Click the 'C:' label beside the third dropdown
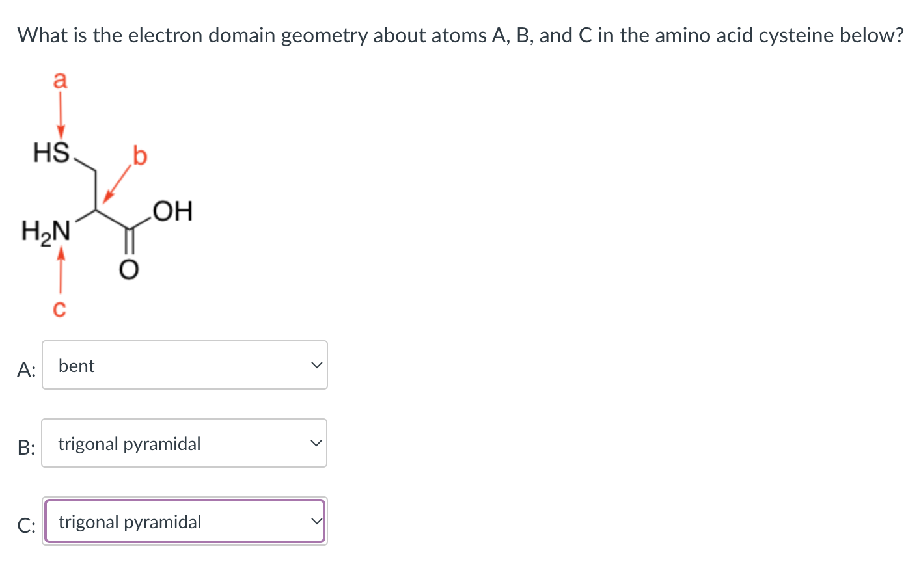The width and height of the screenshot is (919, 588). coord(27,526)
